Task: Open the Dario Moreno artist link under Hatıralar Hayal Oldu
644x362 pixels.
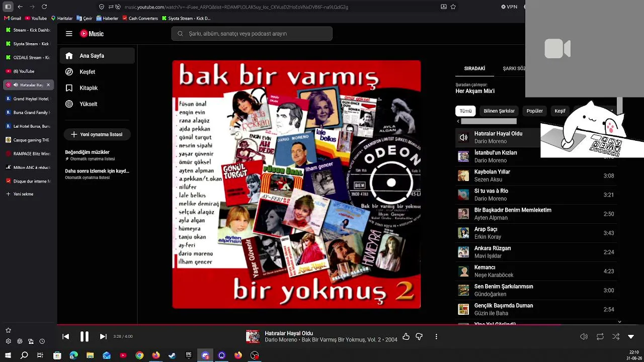Action: pos(491,141)
